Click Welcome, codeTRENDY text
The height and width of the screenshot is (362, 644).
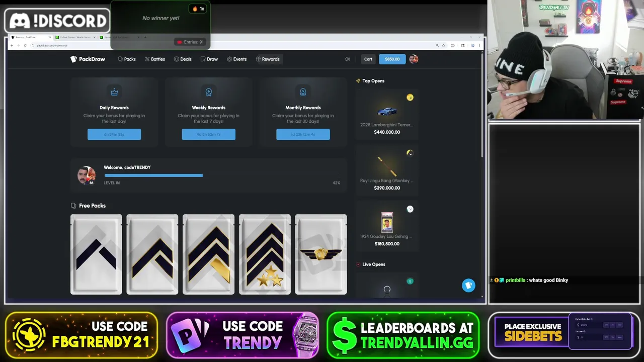[x=127, y=167]
